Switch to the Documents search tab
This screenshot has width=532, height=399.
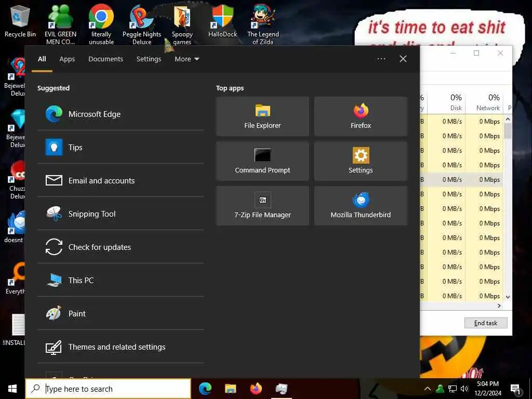tap(106, 59)
